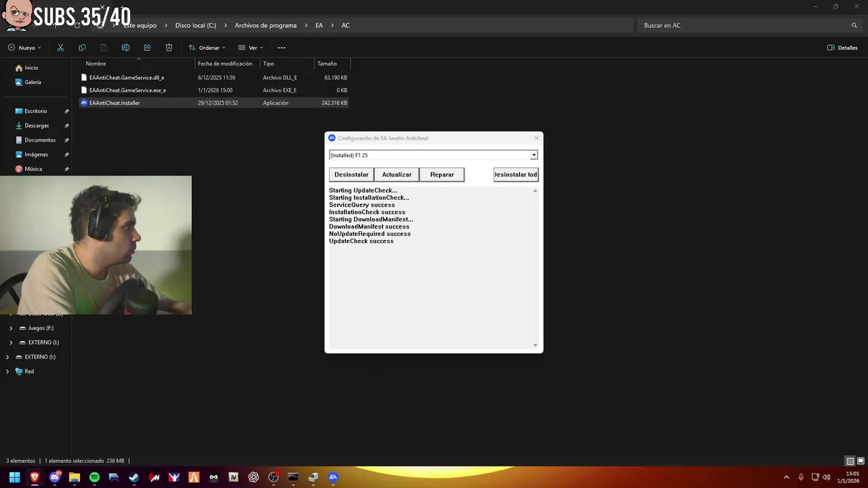Toggle the Detalles pane button
Viewport: 868px width, 488px height.
tap(842, 47)
